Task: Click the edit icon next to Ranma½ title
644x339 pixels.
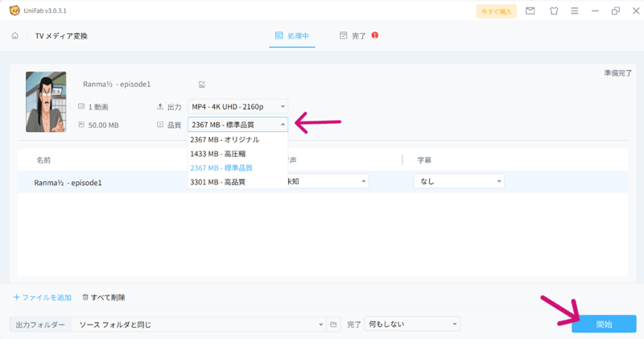Action: 202,85
